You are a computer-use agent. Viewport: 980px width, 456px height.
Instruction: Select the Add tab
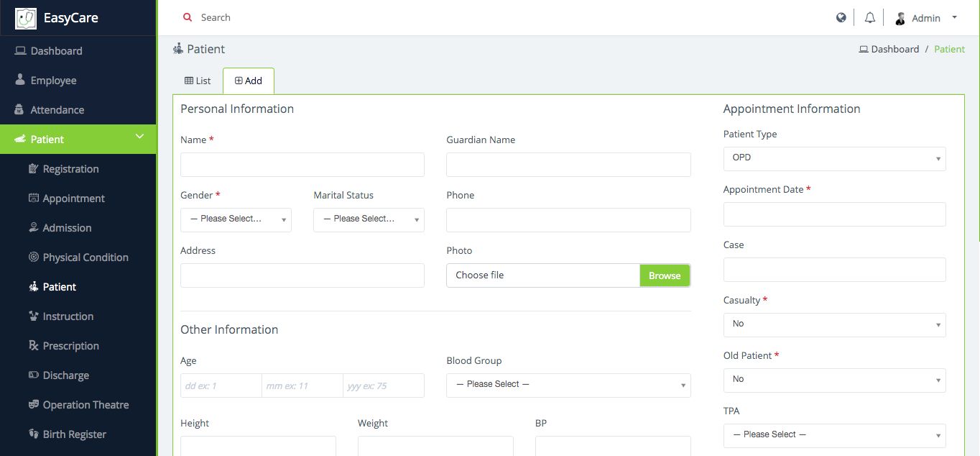[249, 81]
